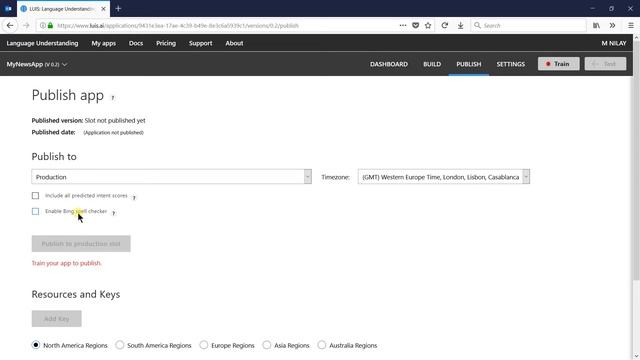Open Docs in top navigation
The image size is (640, 360).
pos(136,43)
